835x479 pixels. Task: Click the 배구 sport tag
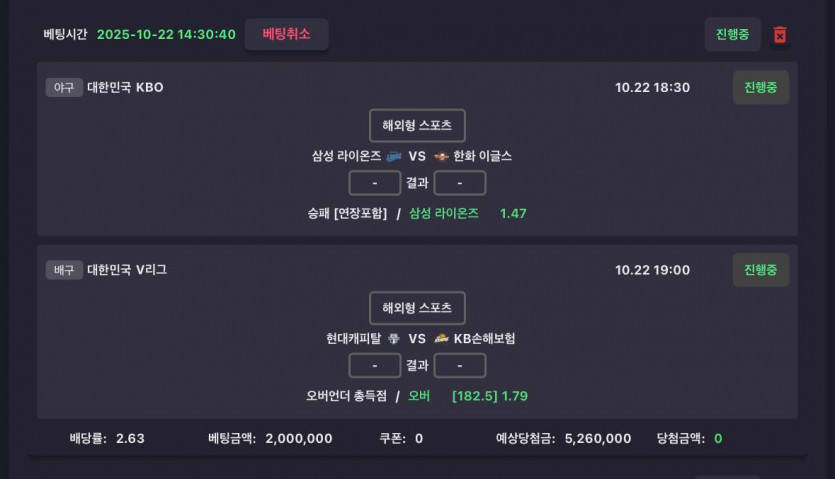[64, 269]
